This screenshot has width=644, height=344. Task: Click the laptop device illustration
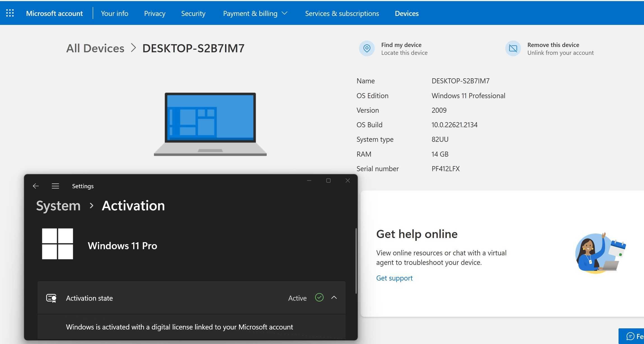210,124
